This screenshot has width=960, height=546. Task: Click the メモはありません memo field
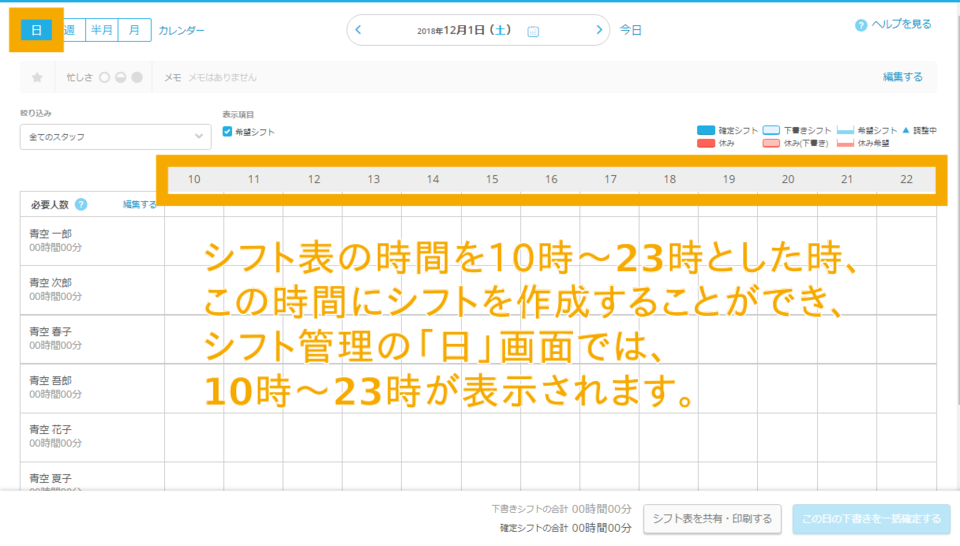pyautogui.click(x=222, y=78)
